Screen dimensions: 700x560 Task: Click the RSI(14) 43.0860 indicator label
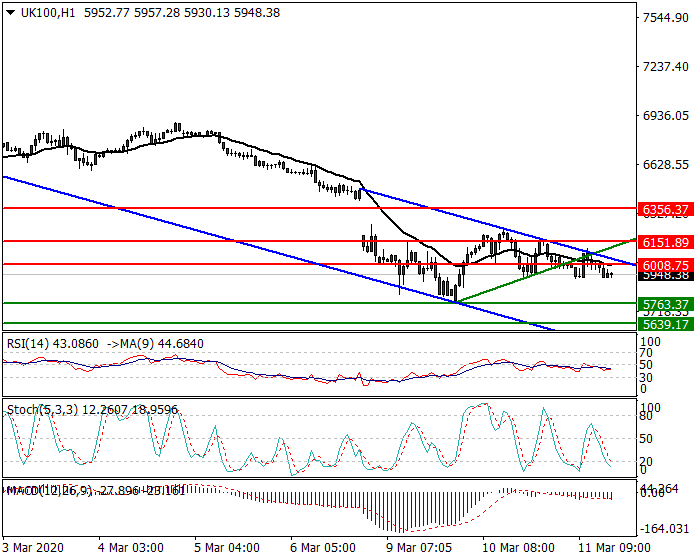tap(53, 344)
